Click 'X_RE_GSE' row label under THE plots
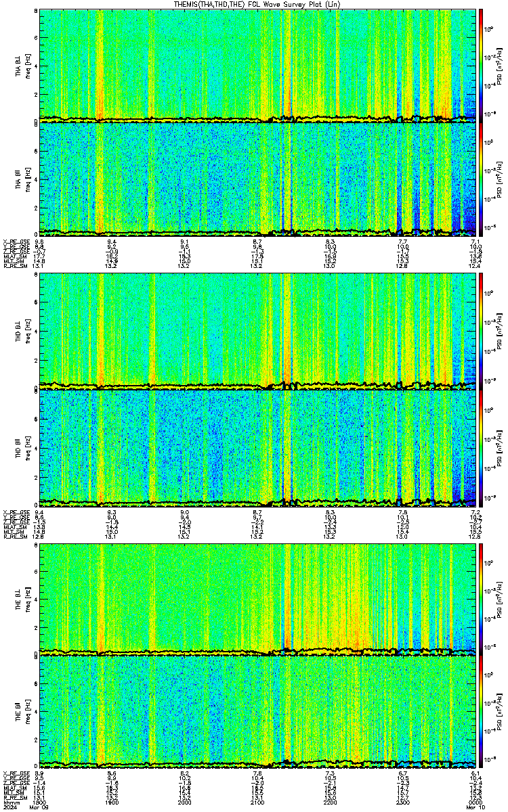 click(x=16, y=774)
